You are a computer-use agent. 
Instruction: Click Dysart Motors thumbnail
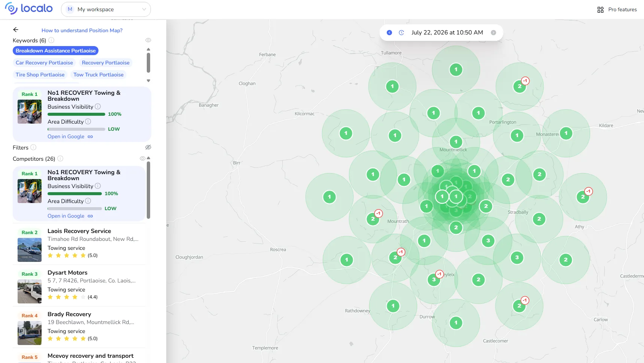[30, 291]
